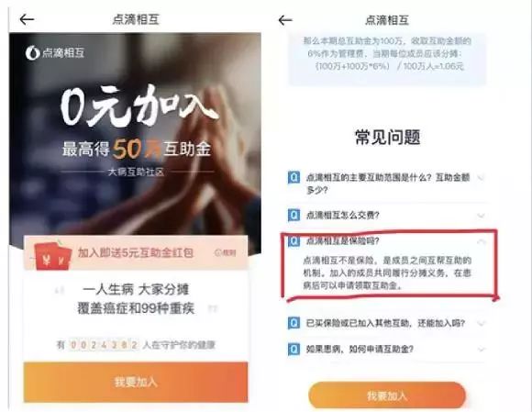Tap the back arrow on left screen
This screenshot has width=532, height=412.
point(27,19)
